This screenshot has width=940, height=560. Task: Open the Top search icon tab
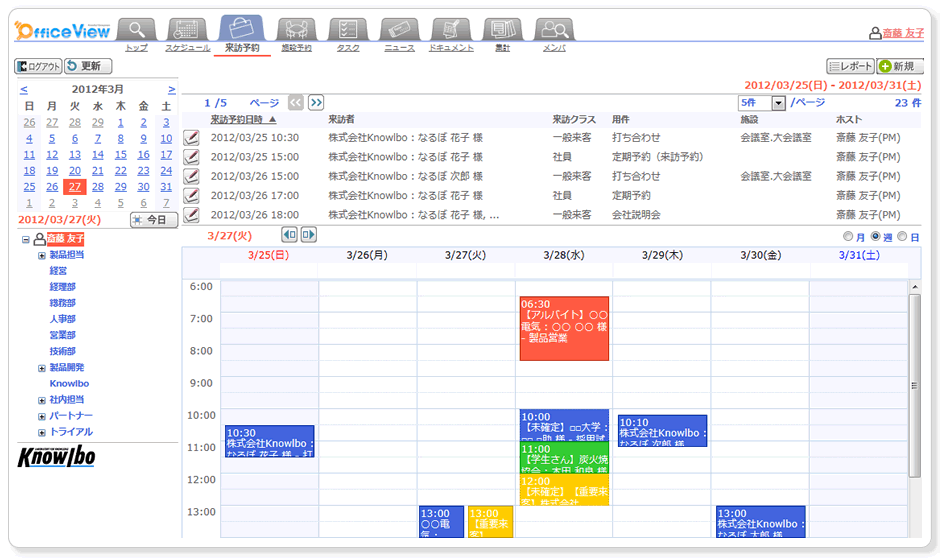coord(136,28)
